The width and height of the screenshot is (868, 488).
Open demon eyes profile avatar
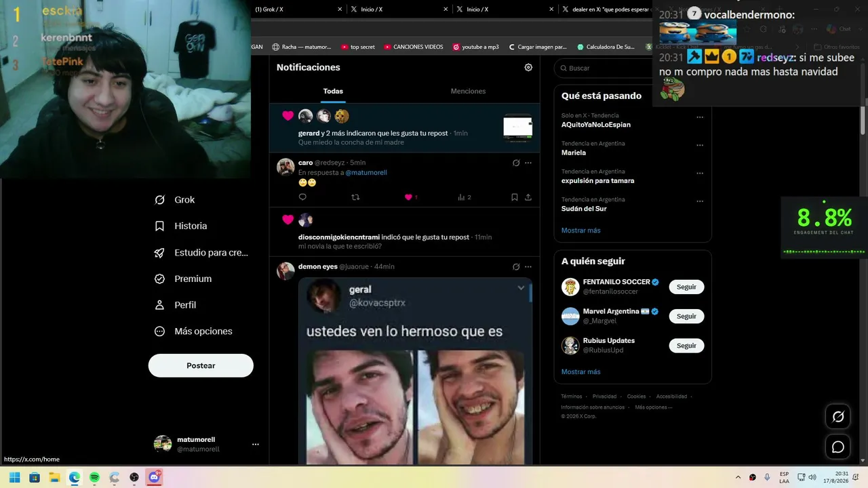tap(285, 271)
